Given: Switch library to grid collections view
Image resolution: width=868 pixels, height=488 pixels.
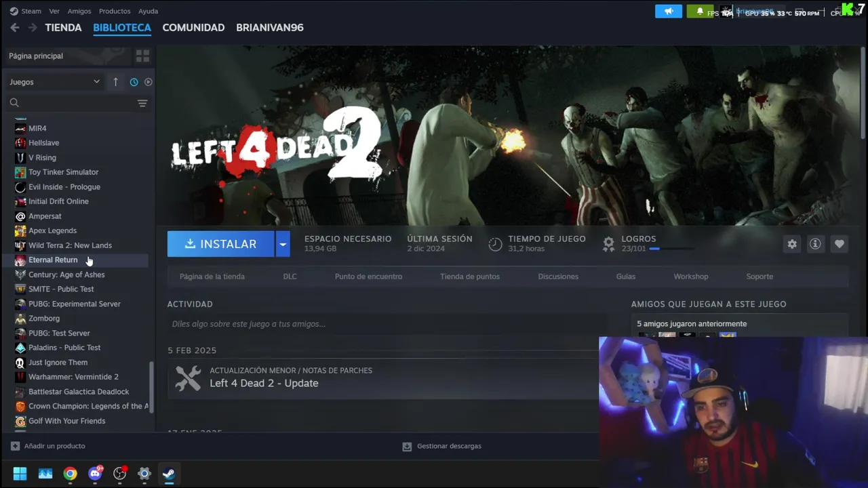Looking at the screenshot, I should (x=142, y=56).
